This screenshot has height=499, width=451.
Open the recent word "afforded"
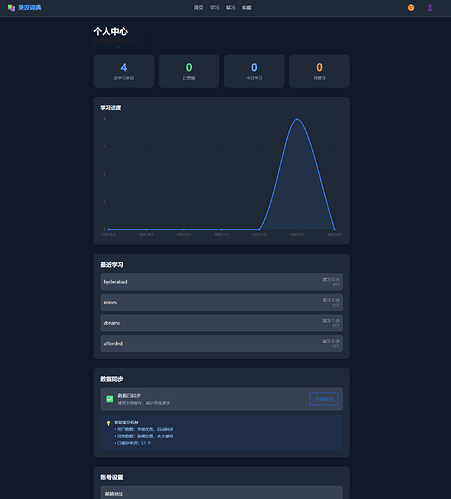[222, 343]
